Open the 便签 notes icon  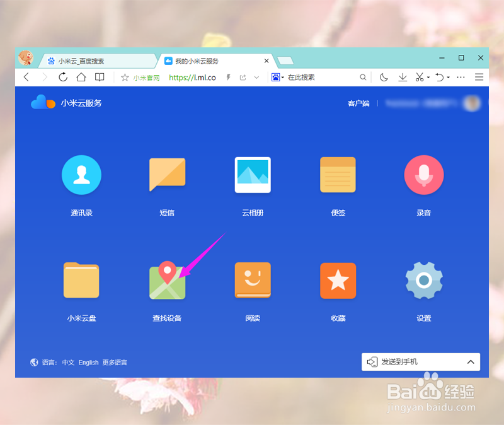(338, 175)
